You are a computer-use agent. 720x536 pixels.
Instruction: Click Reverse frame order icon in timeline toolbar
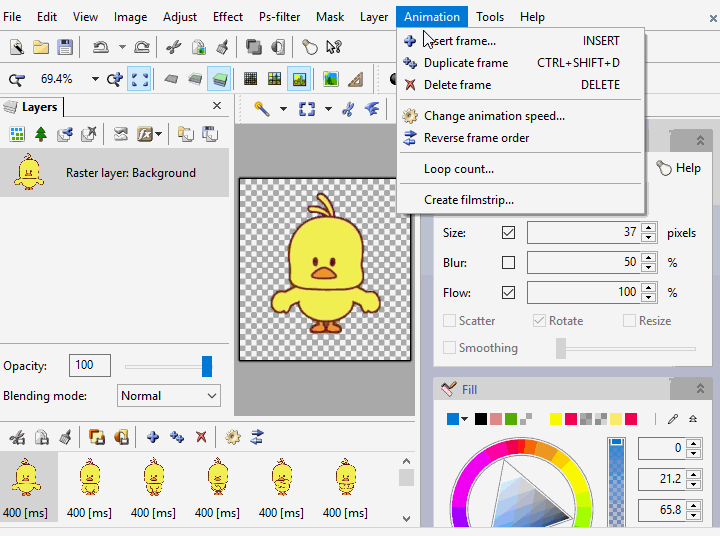pyautogui.click(x=257, y=437)
